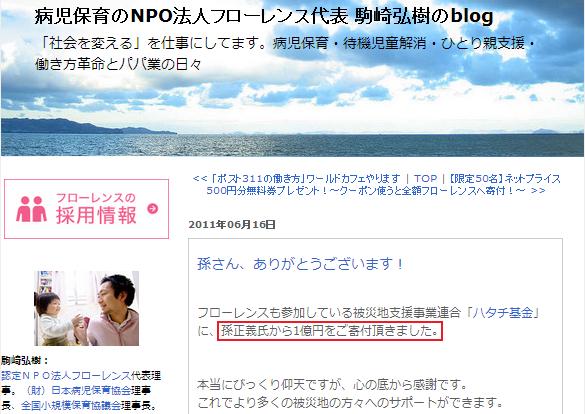Click the pink people icon in recruitment banner
Viewport: 585px width, 414px height.
(x=31, y=209)
